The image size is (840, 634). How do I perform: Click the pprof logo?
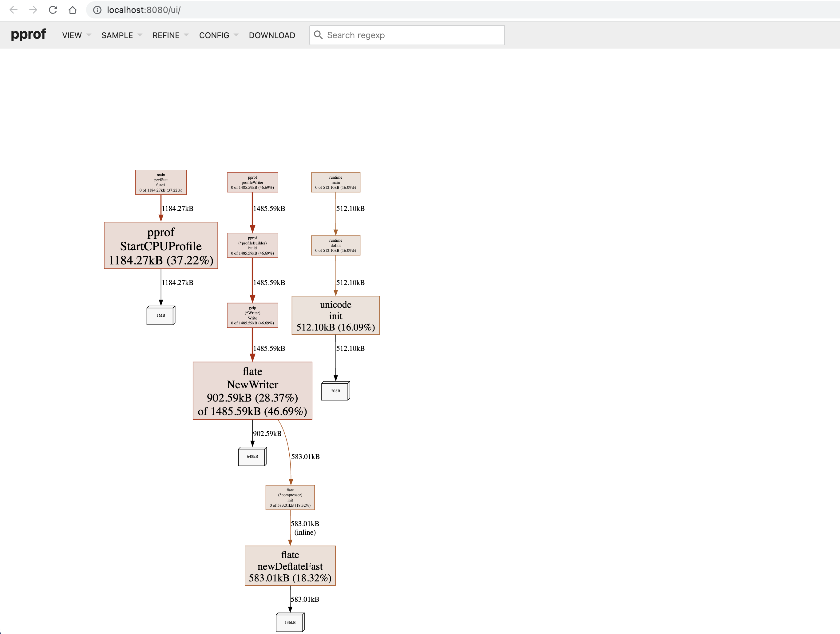[29, 34]
